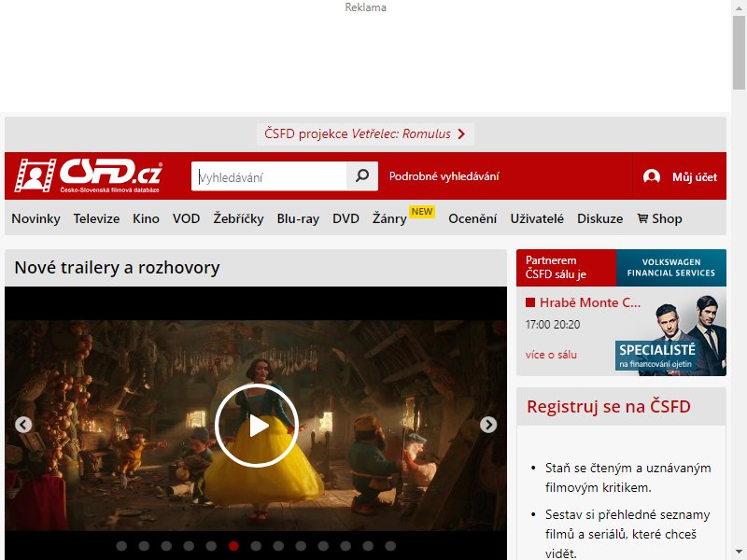Open the DVD menu

[x=345, y=218]
